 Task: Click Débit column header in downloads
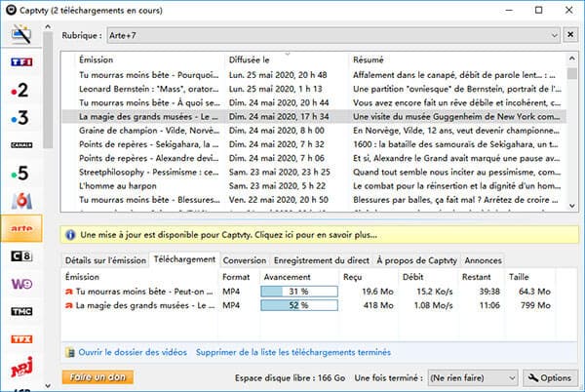pos(412,277)
